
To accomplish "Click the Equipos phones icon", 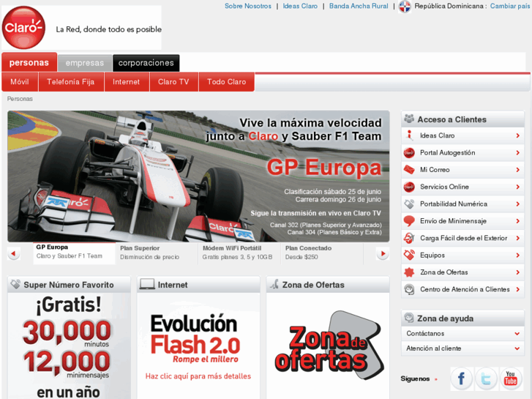I will click(409, 255).
